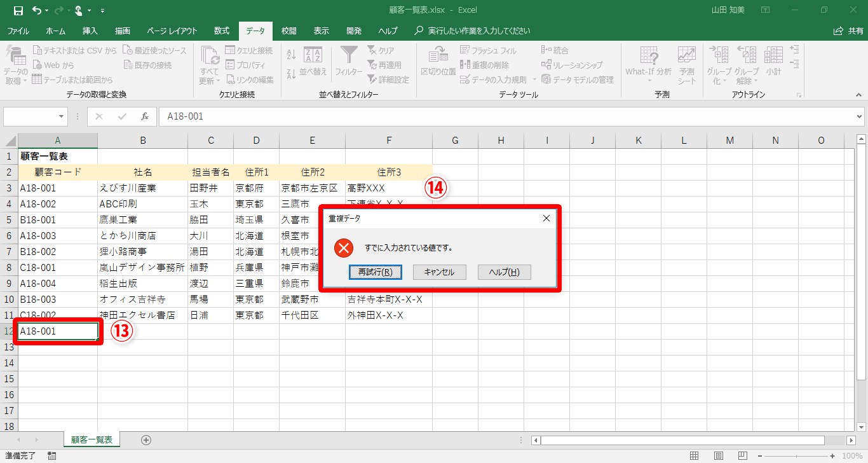Select the 顧客一覧表 sheet tab

(92, 439)
